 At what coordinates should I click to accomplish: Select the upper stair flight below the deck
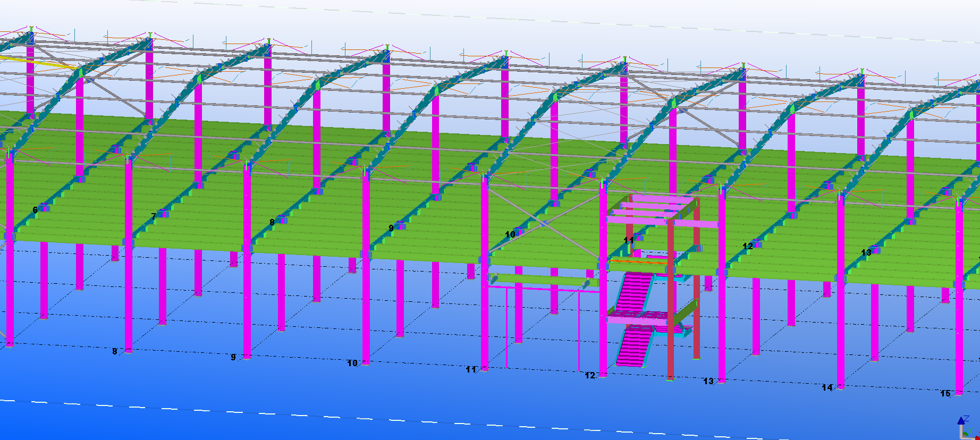(x=635, y=291)
